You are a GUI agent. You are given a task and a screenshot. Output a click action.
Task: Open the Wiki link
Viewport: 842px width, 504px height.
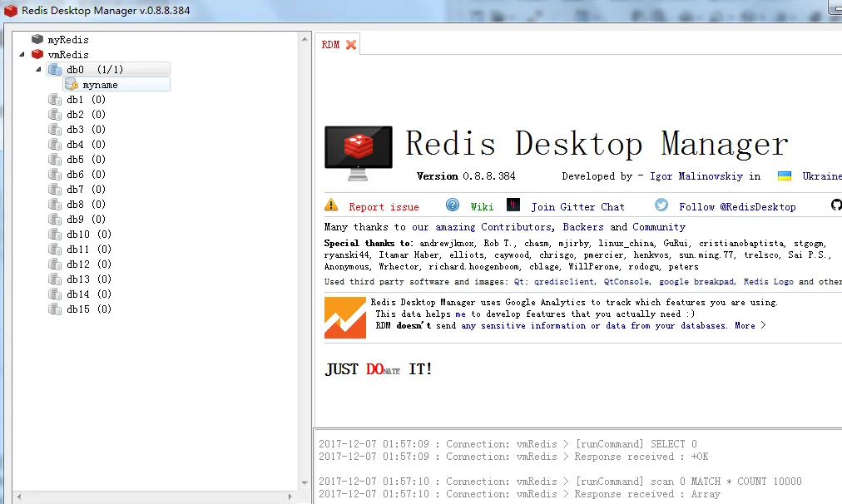pos(482,207)
